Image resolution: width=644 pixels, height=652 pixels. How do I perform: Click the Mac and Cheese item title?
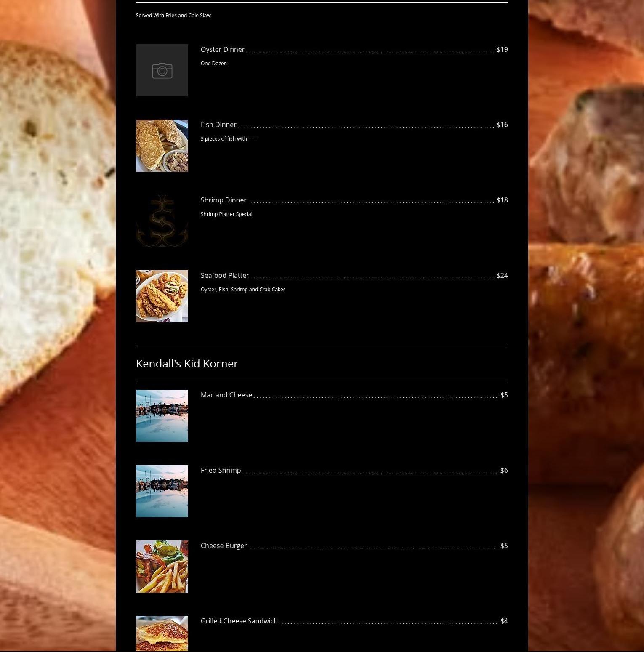pyautogui.click(x=226, y=395)
